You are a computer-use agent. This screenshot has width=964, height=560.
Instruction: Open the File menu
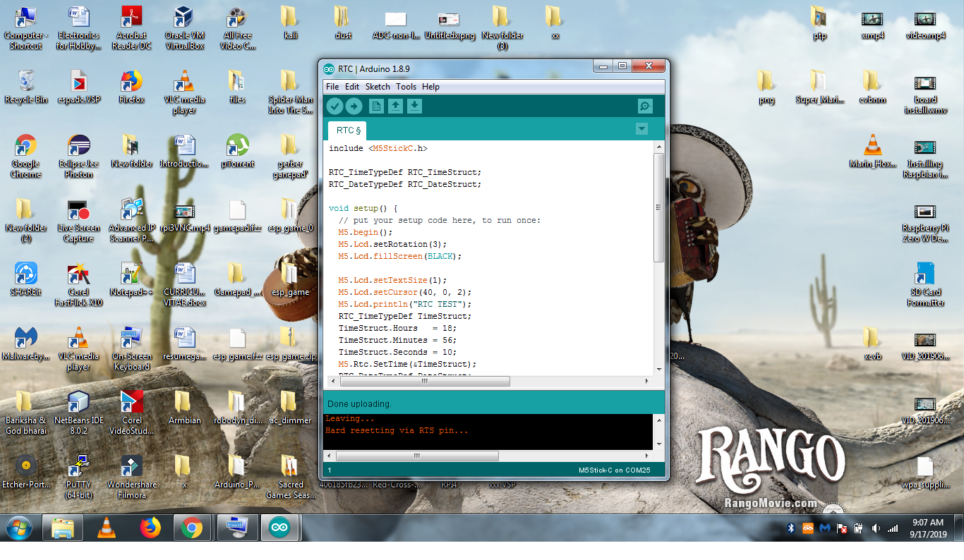(332, 87)
